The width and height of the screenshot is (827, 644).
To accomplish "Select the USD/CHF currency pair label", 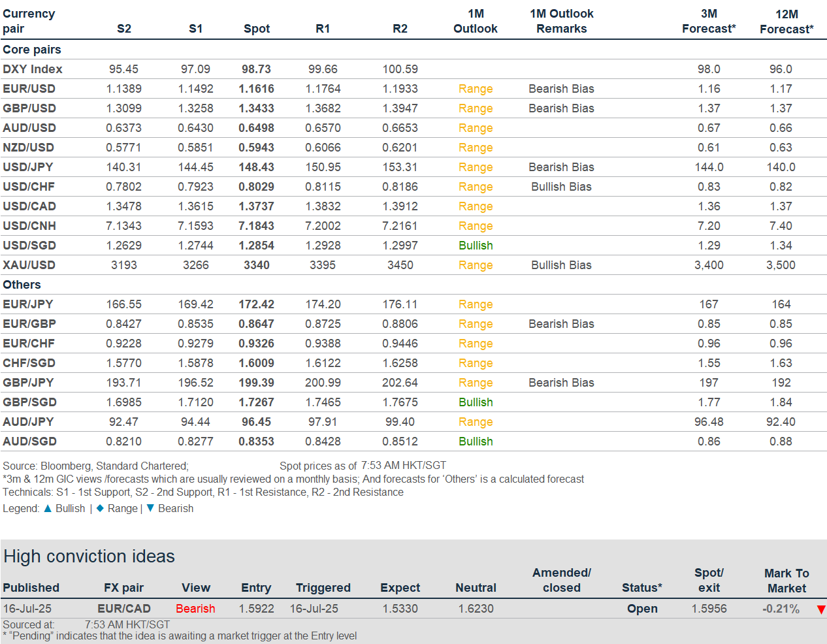I will (29, 187).
